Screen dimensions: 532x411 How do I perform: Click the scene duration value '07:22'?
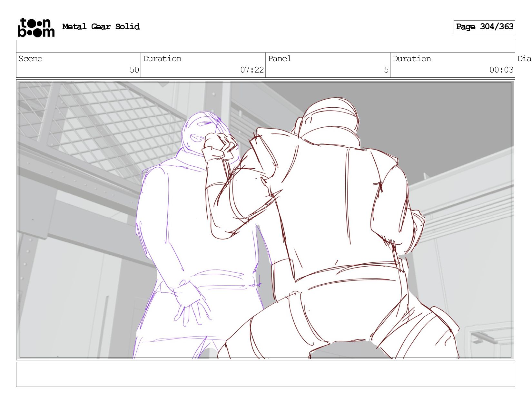click(252, 70)
